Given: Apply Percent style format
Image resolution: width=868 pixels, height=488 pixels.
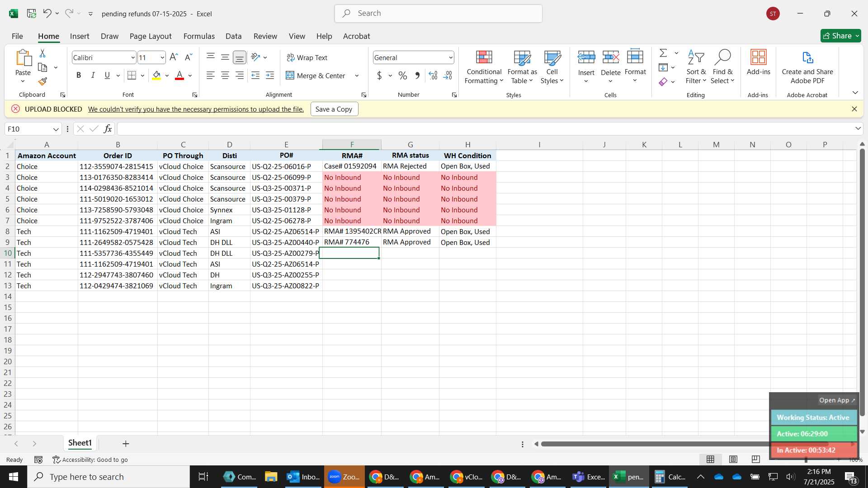Looking at the screenshot, I should click(402, 75).
